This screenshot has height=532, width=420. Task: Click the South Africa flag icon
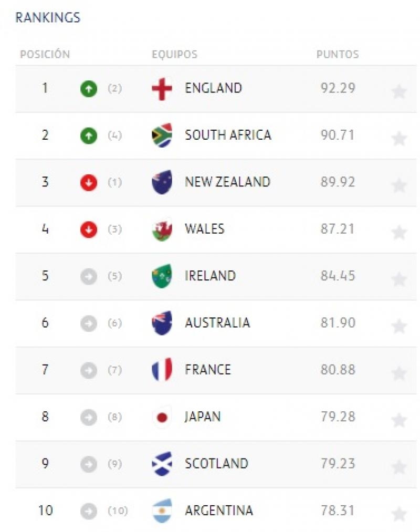point(162,135)
